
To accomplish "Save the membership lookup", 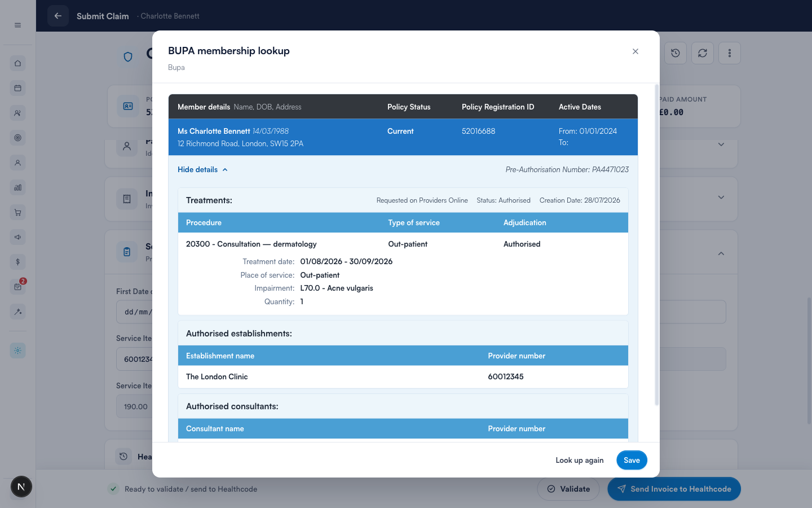I will 632,460.
